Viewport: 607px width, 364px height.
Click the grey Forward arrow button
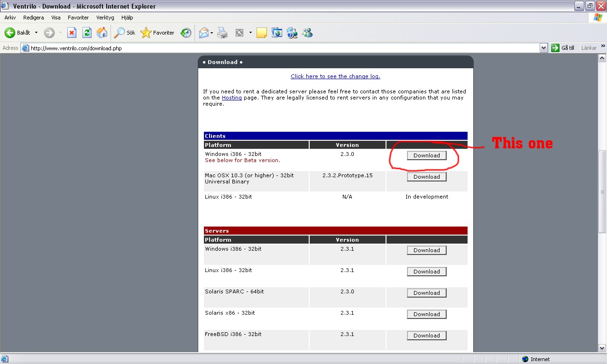point(49,33)
